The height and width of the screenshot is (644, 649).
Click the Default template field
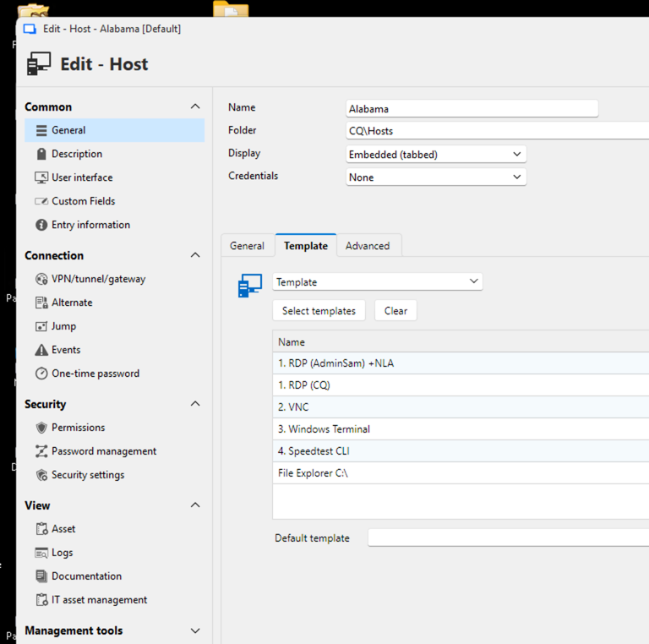pyautogui.click(x=508, y=538)
